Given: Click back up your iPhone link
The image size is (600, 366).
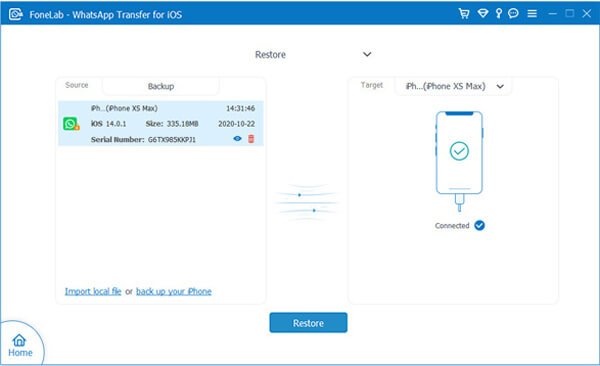Looking at the screenshot, I should [x=174, y=291].
